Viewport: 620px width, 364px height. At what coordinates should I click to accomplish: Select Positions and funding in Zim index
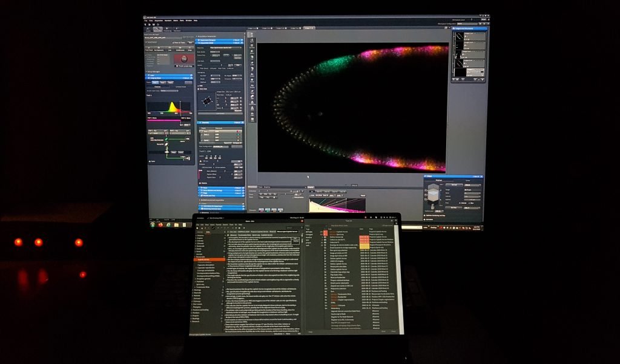201,310
